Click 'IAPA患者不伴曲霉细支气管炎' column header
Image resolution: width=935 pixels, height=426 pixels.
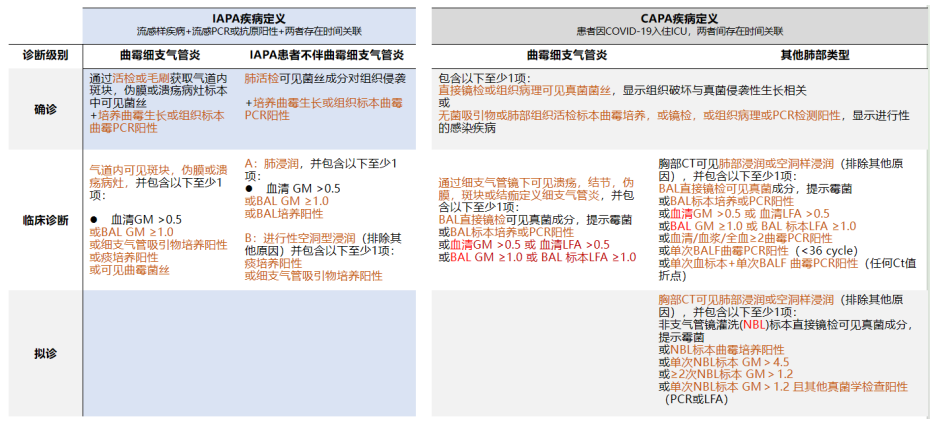click(x=328, y=56)
